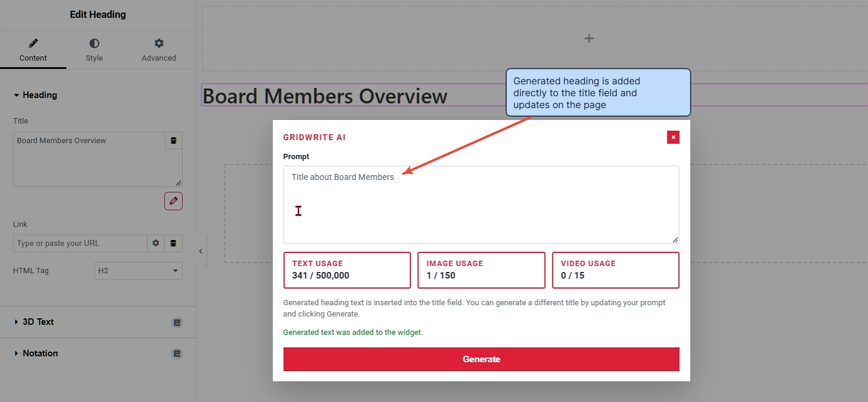This screenshot has height=402, width=868.
Task: Collapse the editor side panel arrow
Action: pos(201,251)
